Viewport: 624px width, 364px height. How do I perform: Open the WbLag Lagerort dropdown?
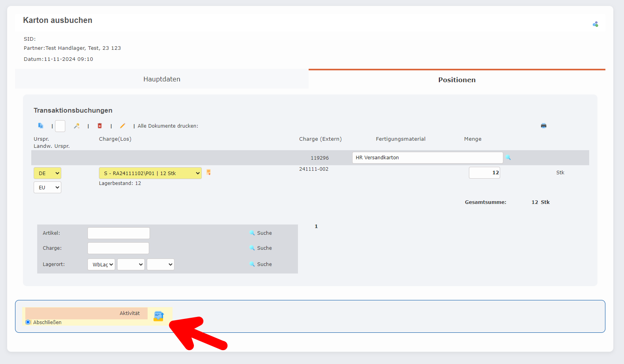coord(101,264)
